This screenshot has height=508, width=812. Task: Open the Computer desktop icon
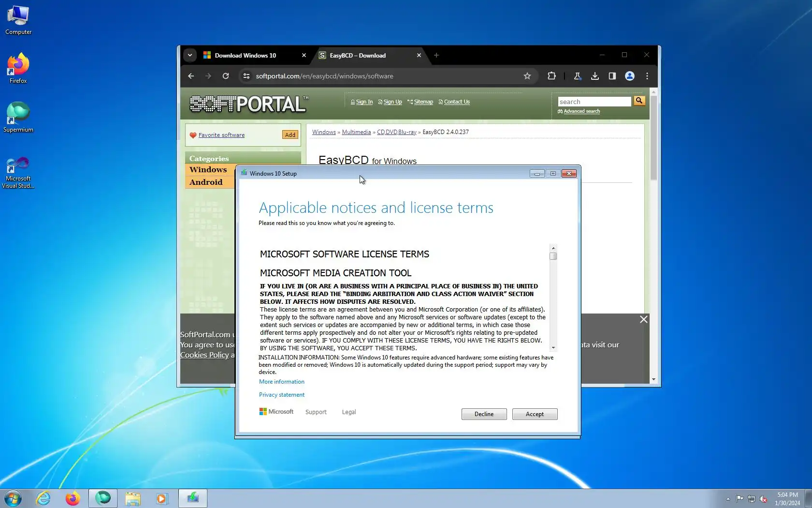pos(18,20)
